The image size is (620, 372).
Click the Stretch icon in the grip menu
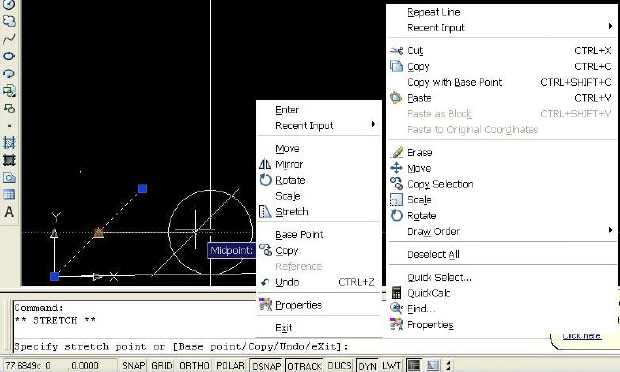[x=265, y=211]
